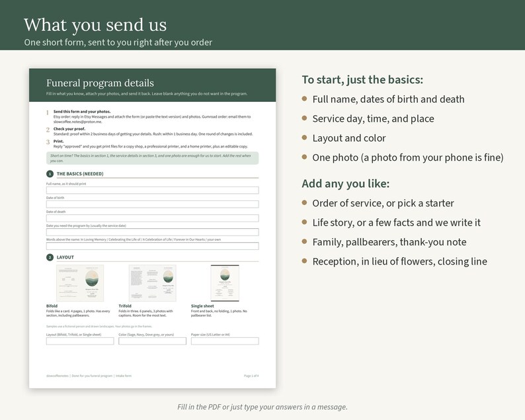Click 'Samples use a fictional person' note
Image resolution: width=525 pixels, height=420 pixels.
pyautogui.click(x=99, y=326)
